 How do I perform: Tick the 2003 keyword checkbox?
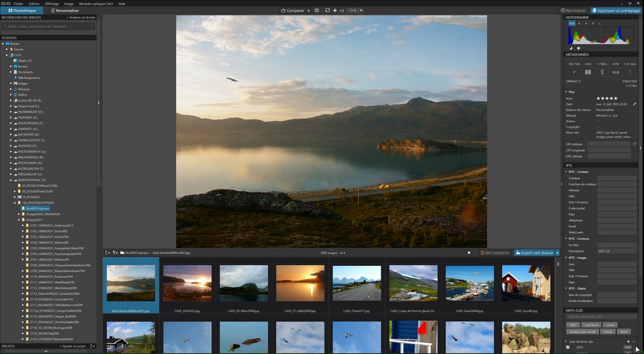(568, 347)
